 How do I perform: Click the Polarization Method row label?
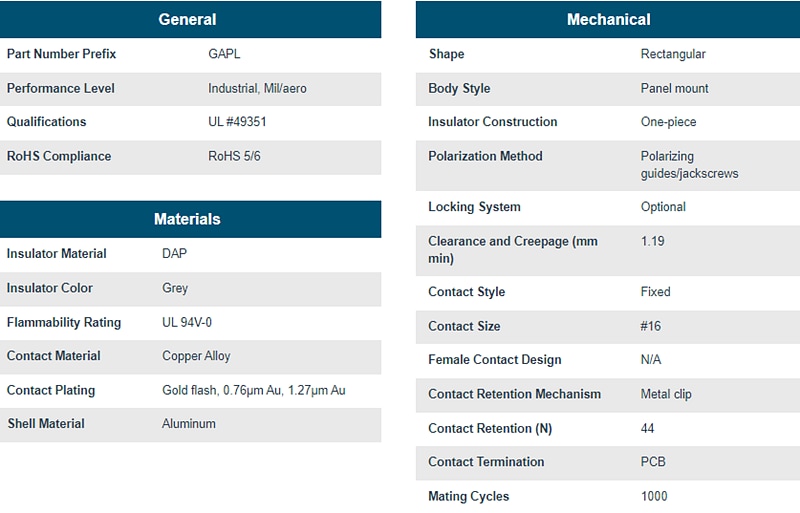tap(485, 156)
